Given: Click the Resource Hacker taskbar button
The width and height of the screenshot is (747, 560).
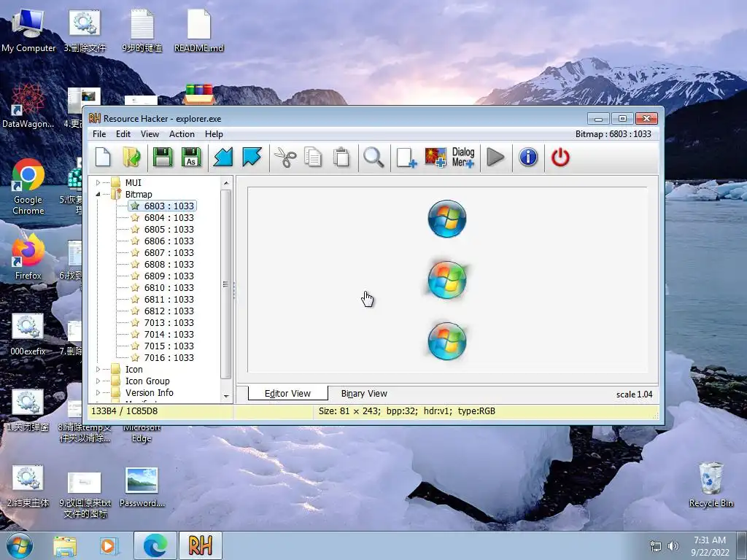Looking at the screenshot, I should tap(201, 545).
